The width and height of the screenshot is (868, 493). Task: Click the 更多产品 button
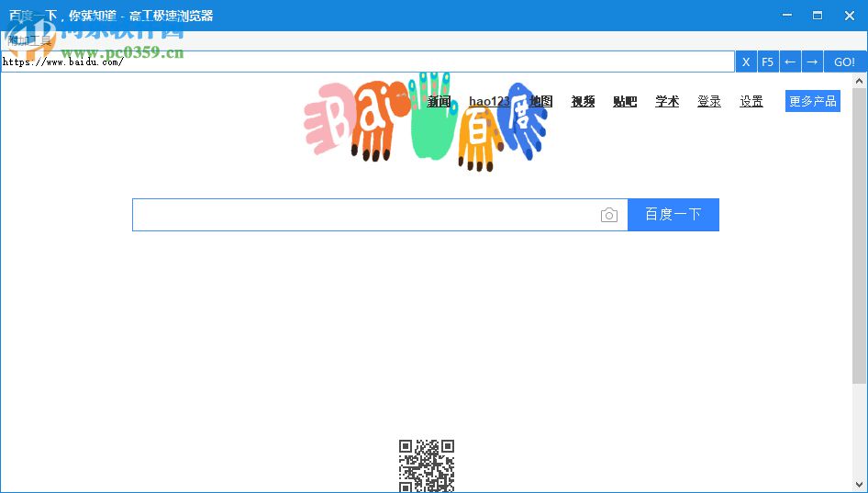pos(813,101)
